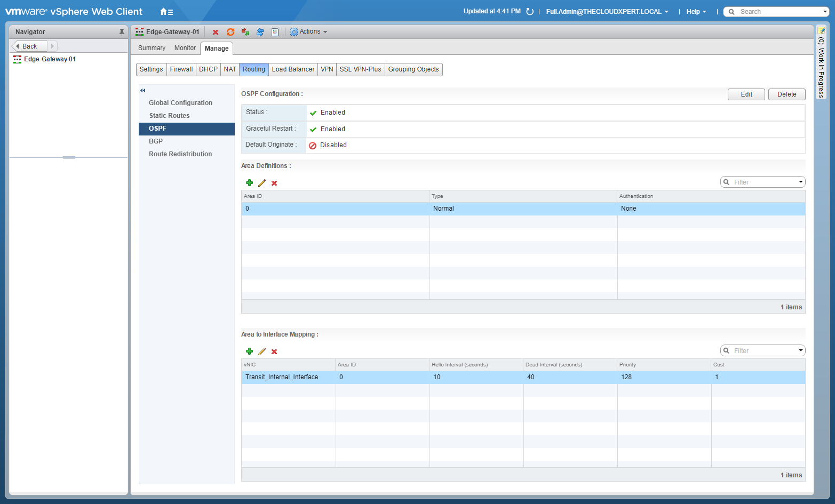Open the Actions dropdown menu
835x504 pixels.
(308, 32)
